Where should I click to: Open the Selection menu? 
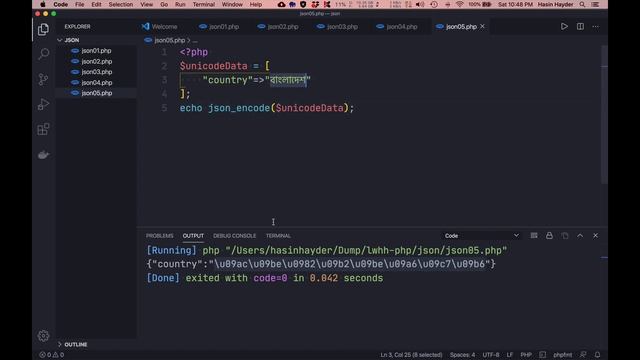click(x=121, y=4)
